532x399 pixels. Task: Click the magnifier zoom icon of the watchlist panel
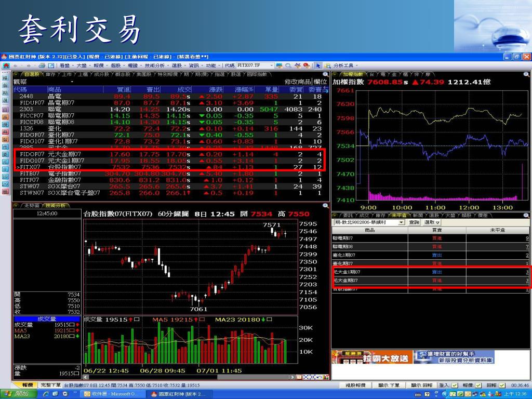coord(326,74)
